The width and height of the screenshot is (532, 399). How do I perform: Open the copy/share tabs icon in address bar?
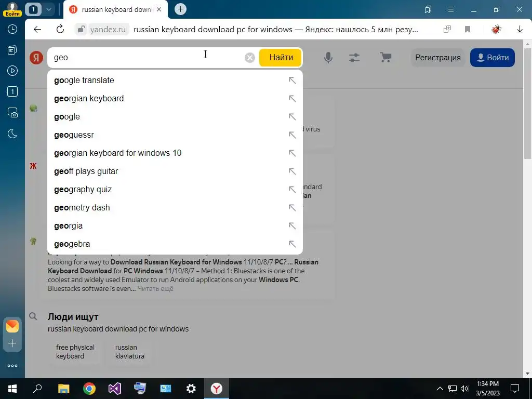(447, 30)
